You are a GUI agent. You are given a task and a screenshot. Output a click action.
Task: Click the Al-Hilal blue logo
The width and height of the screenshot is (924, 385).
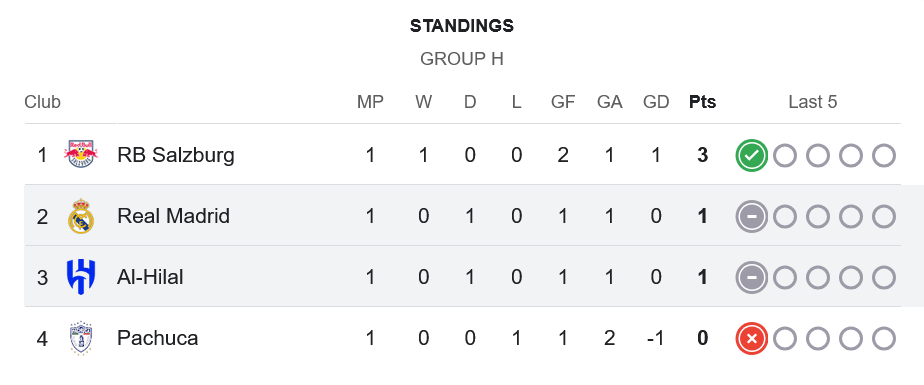coord(81,277)
